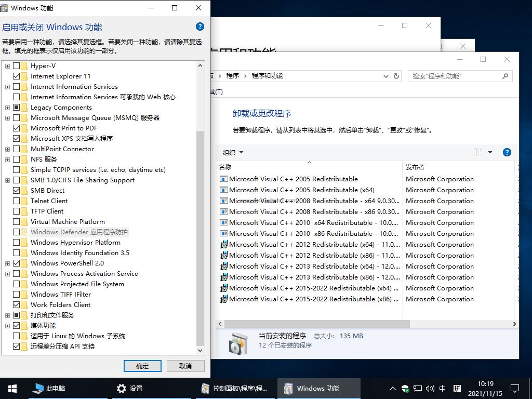
Task: Expand Microsoft Message Queue (MSMQ) node
Action: (7, 118)
